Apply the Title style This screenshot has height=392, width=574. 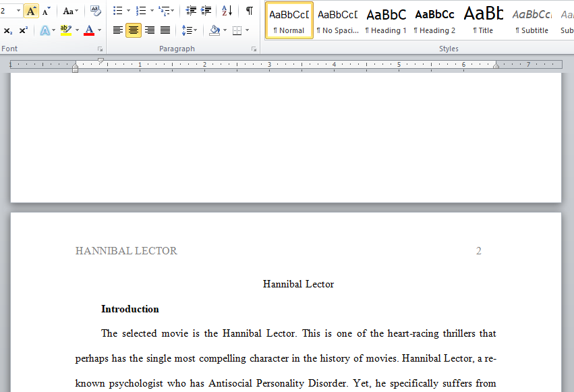pos(483,20)
